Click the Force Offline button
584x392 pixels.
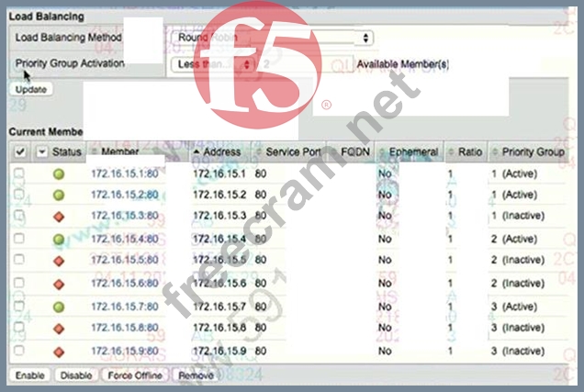135,375
